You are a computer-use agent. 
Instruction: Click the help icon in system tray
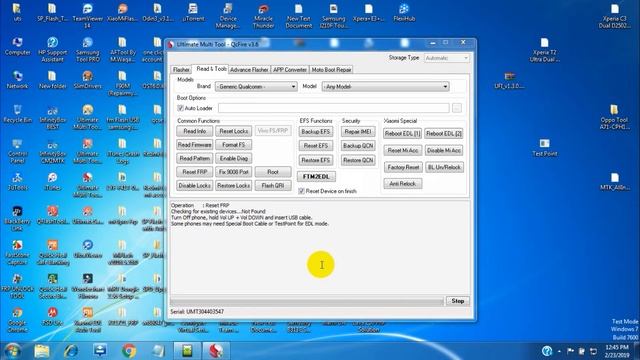547,351
